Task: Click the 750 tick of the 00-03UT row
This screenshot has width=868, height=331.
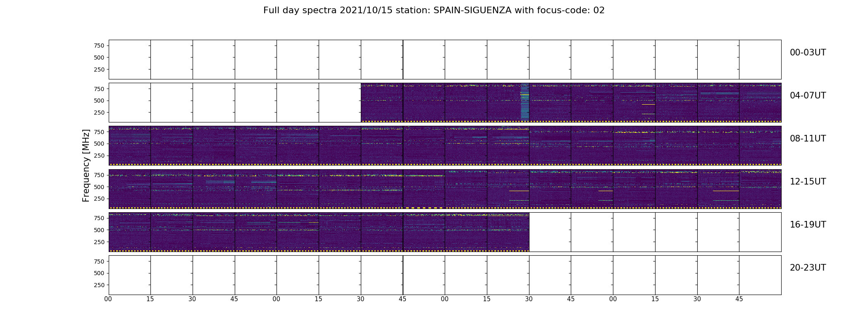Action: pos(99,46)
